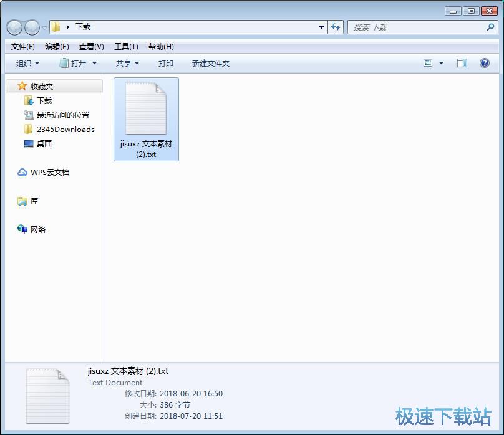
Task: Click the 打印 toolbar button
Action: (x=166, y=63)
